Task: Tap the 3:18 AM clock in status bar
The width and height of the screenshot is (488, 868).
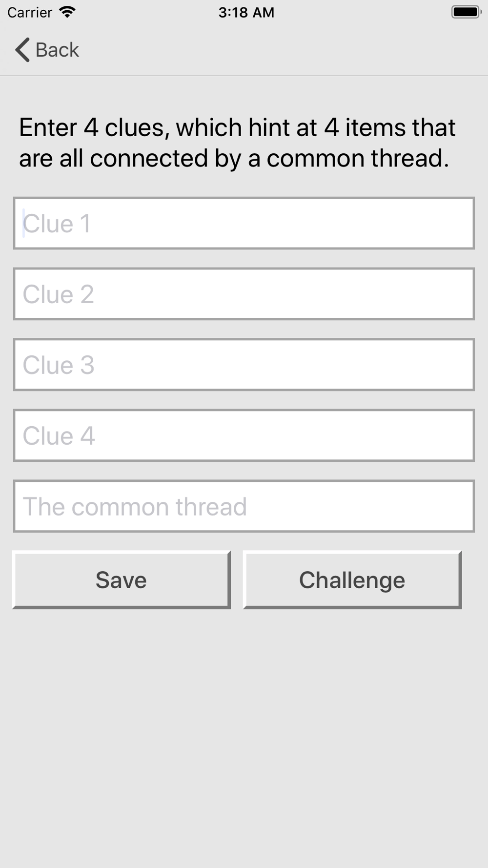Action: 246,12
